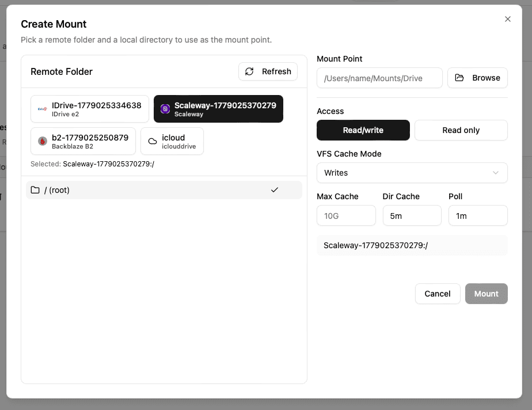Image resolution: width=532 pixels, height=410 pixels.
Task: Click the Scaleway-1779025370279:/ summary path box
Action: point(412,245)
